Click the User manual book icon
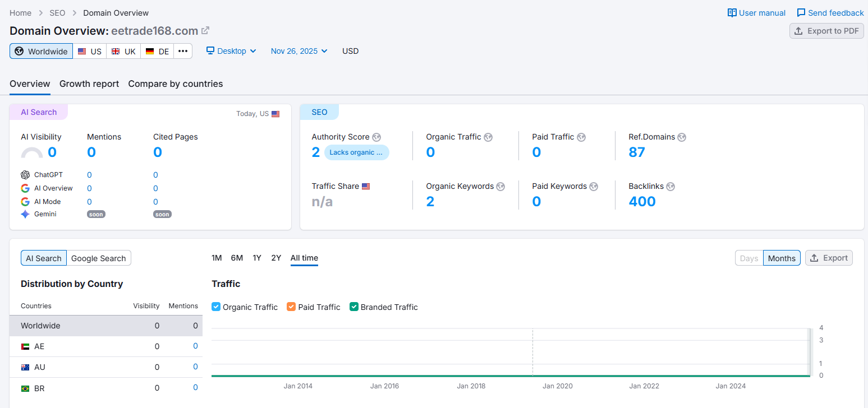The image size is (868, 408). coord(732,13)
